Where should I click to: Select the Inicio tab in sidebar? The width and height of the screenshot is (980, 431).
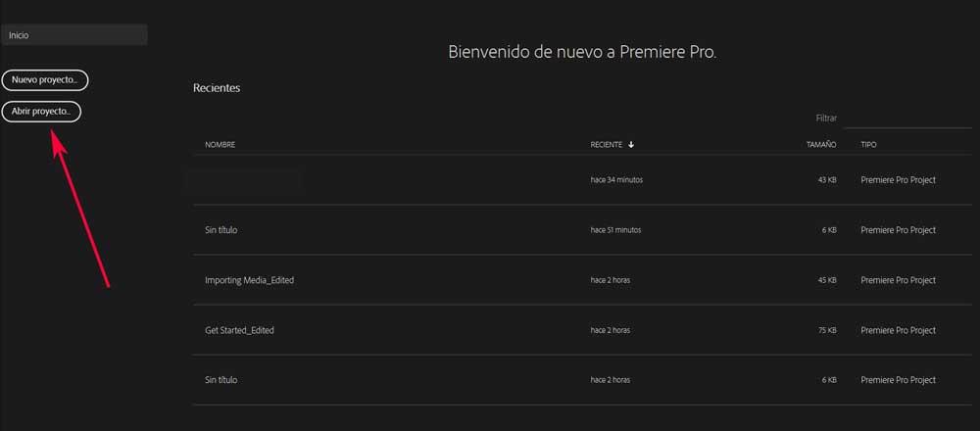[73, 35]
